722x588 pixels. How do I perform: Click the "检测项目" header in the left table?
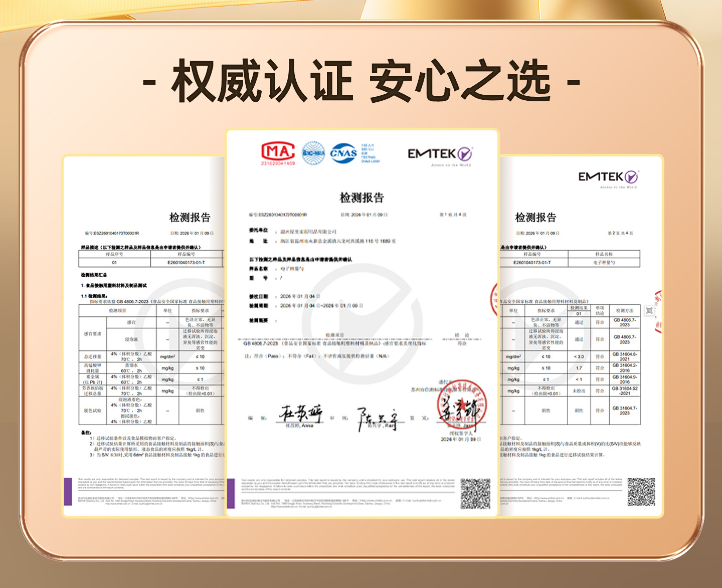[x=118, y=311]
